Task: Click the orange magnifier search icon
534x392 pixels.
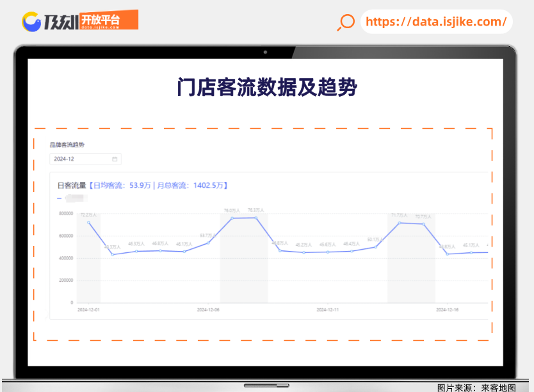Action: (x=346, y=22)
